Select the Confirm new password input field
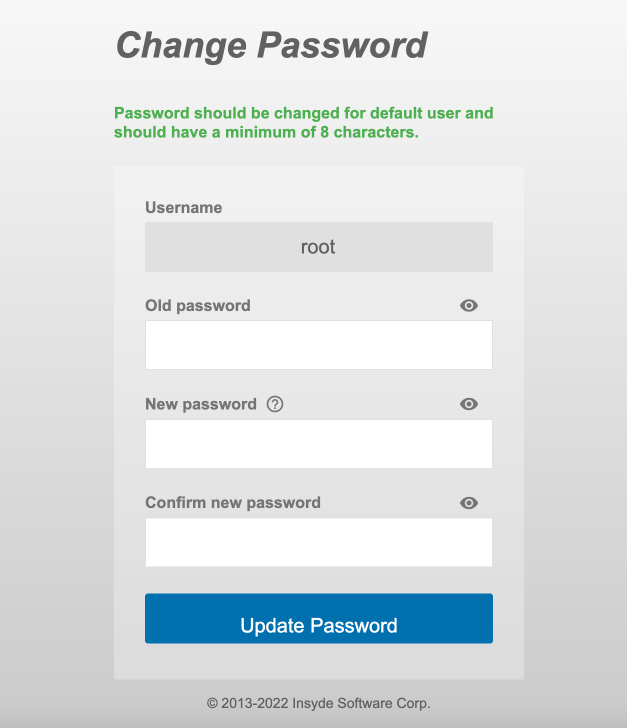The image size is (627, 728). coord(318,542)
